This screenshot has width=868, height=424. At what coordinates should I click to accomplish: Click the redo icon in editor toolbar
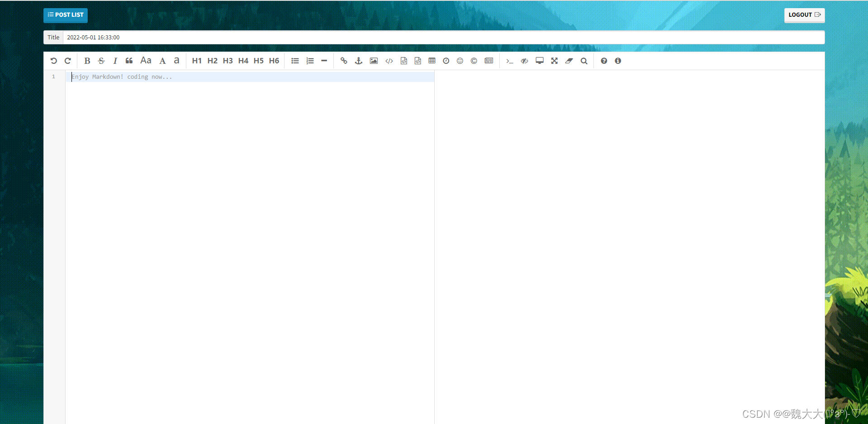[x=68, y=61]
